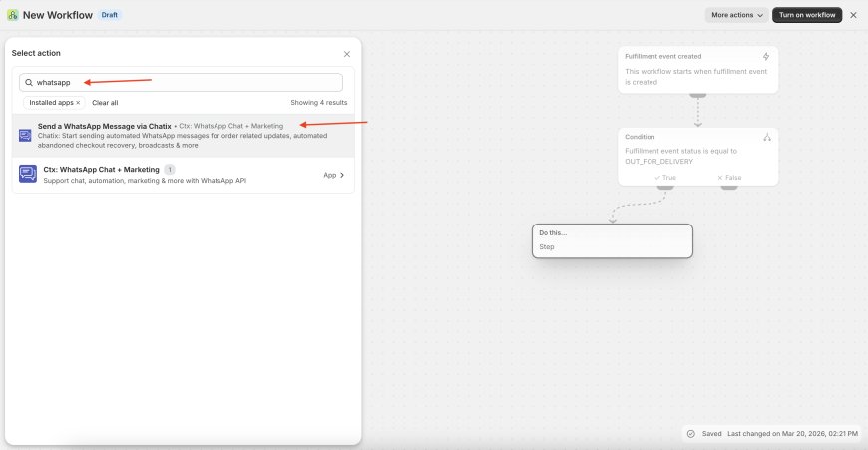Click the Turn on workflow button
868x450 pixels.
[806, 15]
